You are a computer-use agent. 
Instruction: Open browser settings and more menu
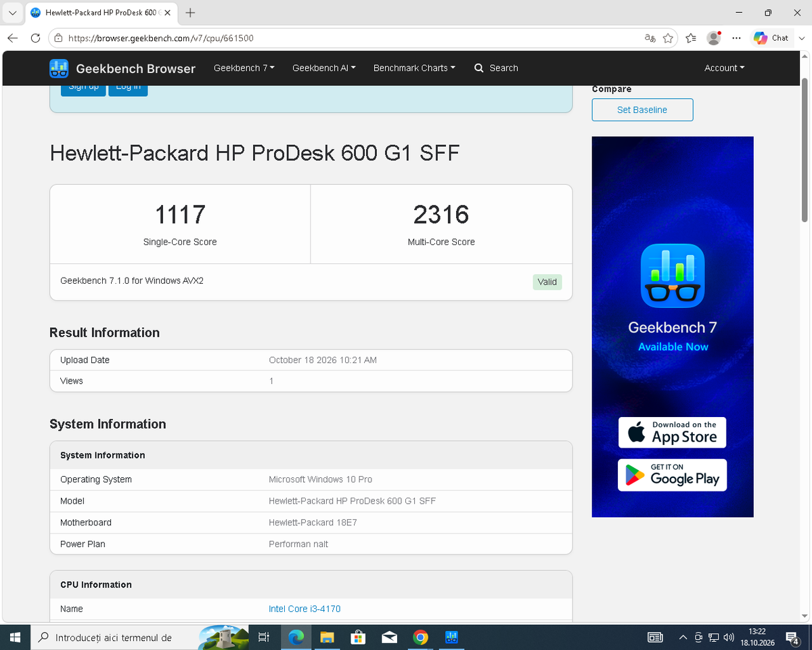point(737,39)
